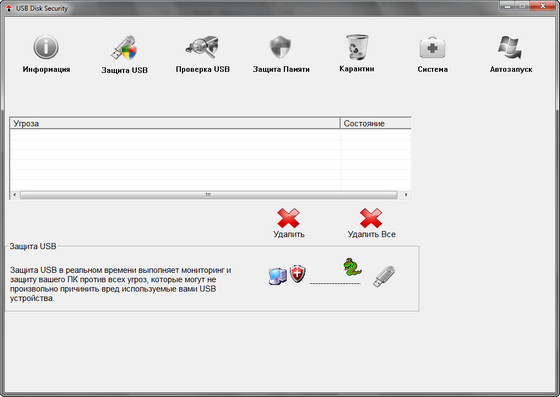The image size is (560, 397).
Task: Click the USB flash drive illustration
Action: coord(384,276)
